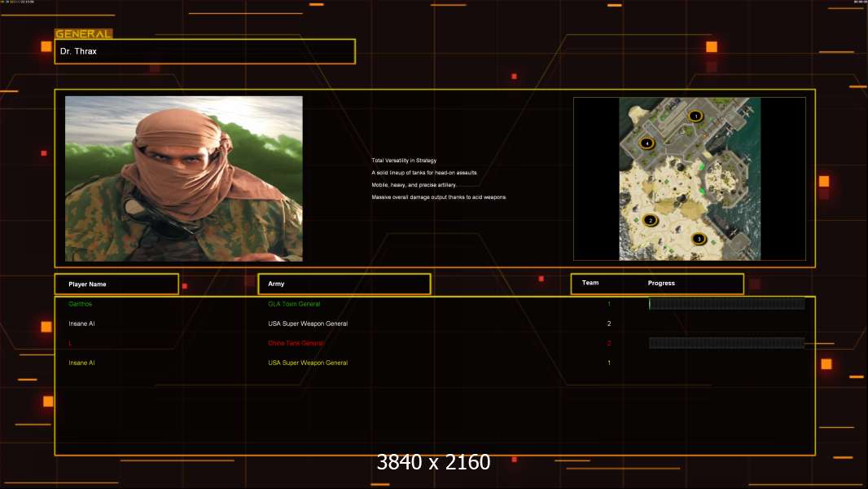The width and height of the screenshot is (868, 489).
Task: Click 'Total Versatility in Strategy' text line
Action: tap(404, 161)
